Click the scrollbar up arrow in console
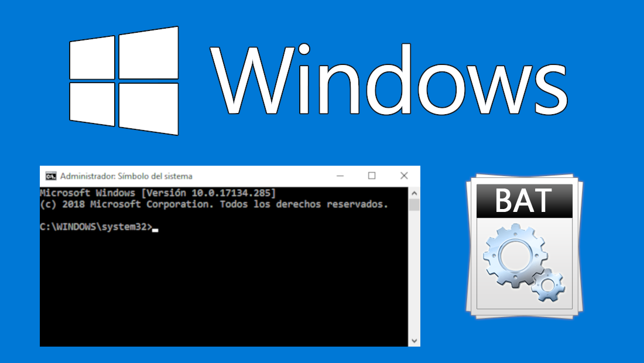The image size is (644, 363). tap(414, 193)
